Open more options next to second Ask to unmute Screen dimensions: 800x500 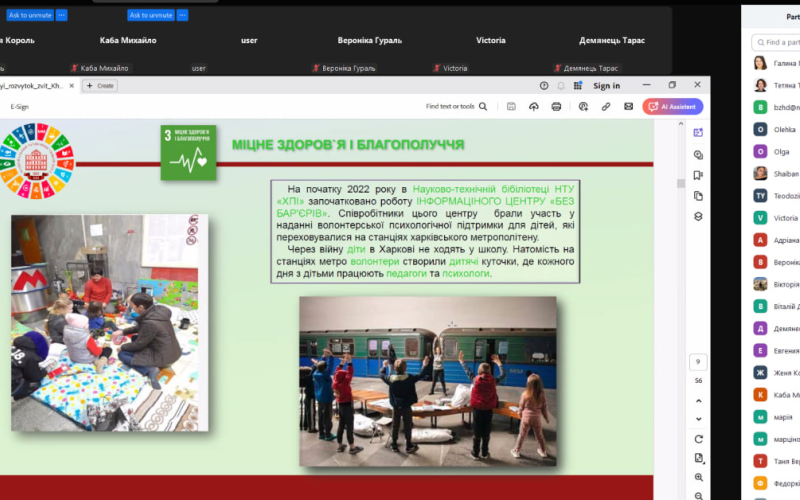[x=182, y=15]
